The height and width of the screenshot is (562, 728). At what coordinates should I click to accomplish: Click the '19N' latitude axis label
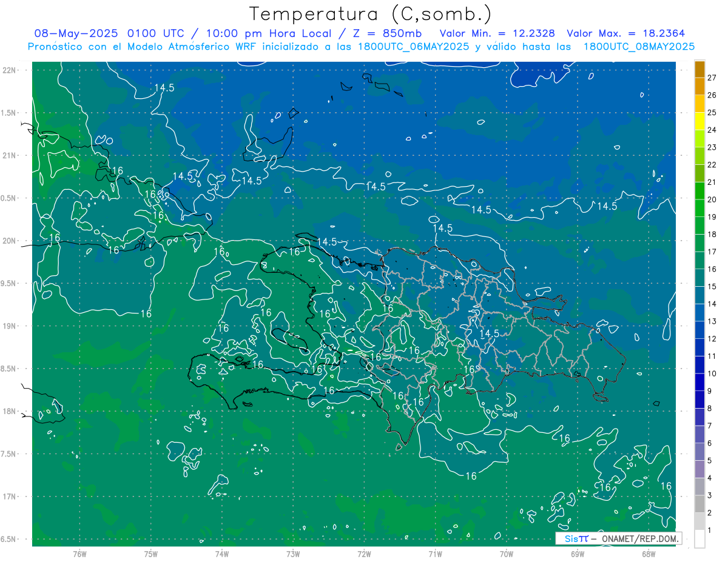10,326
